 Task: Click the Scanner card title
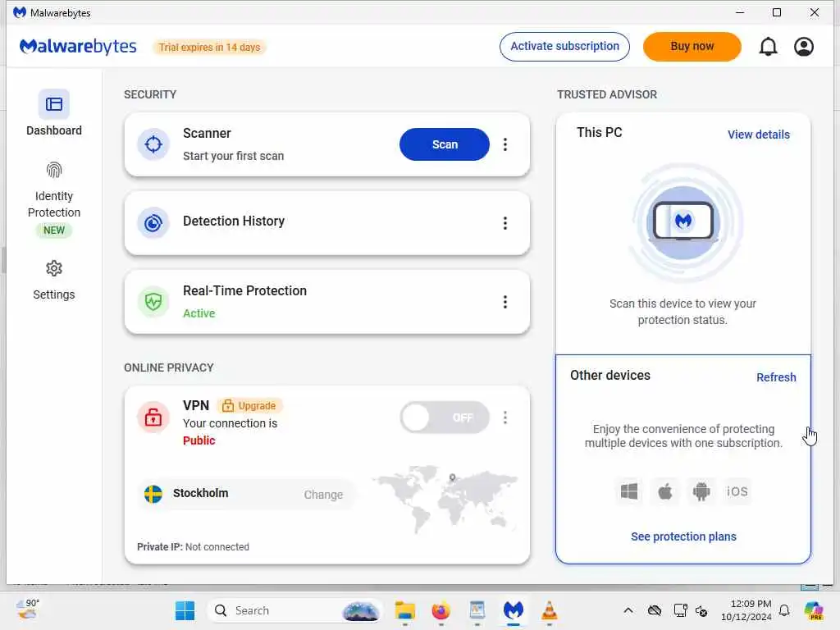[207, 133]
